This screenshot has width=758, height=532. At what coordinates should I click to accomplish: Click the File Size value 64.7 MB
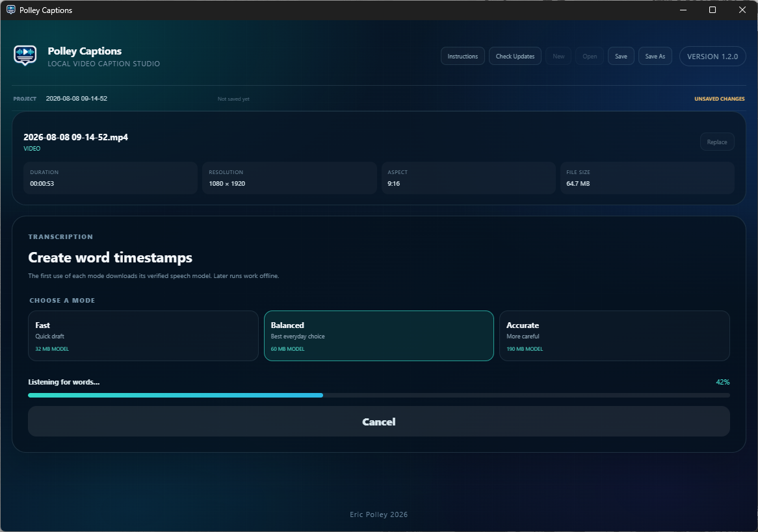click(578, 184)
